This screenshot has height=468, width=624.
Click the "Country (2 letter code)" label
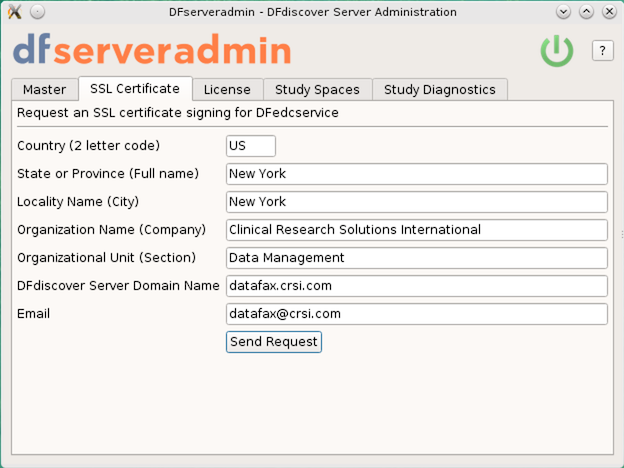point(88,146)
